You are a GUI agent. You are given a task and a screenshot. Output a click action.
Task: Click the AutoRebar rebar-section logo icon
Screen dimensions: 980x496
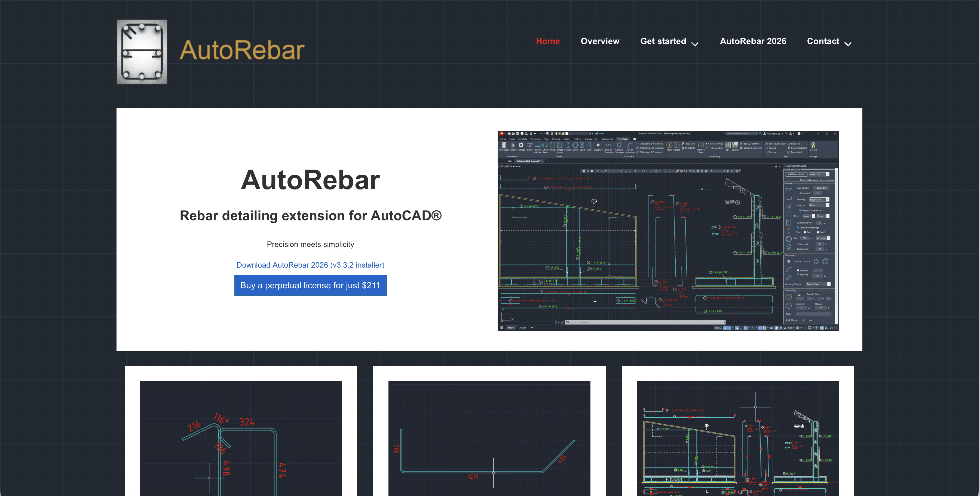pyautogui.click(x=142, y=52)
